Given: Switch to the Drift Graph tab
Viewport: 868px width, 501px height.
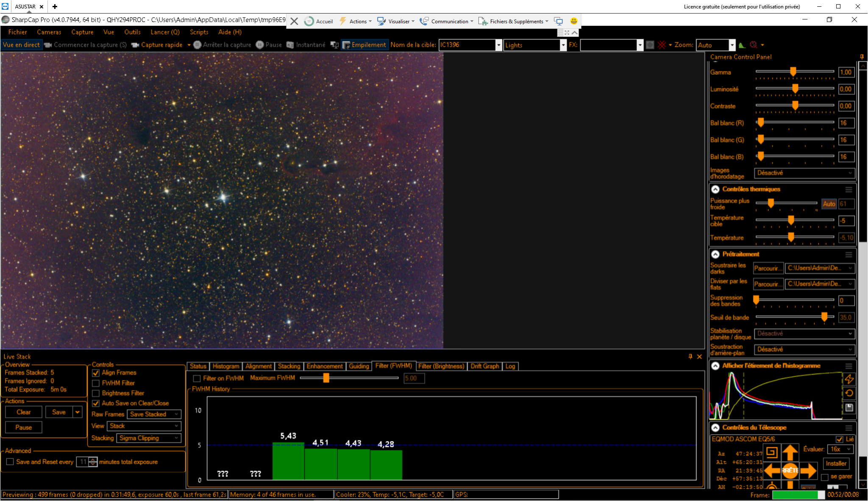Looking at the screenshot, I should click(485, 366).
